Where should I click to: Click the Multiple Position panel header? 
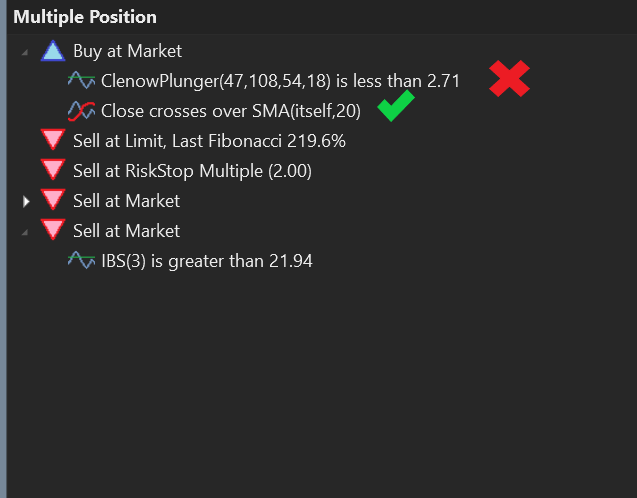tap(85, 17)
